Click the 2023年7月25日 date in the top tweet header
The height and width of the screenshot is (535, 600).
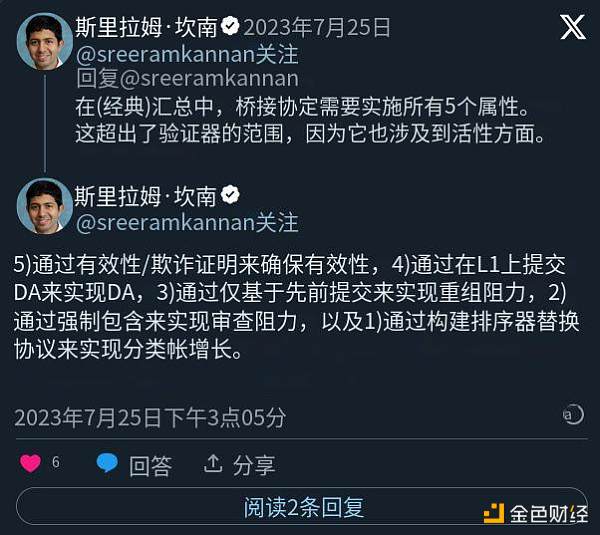point(318,25)
